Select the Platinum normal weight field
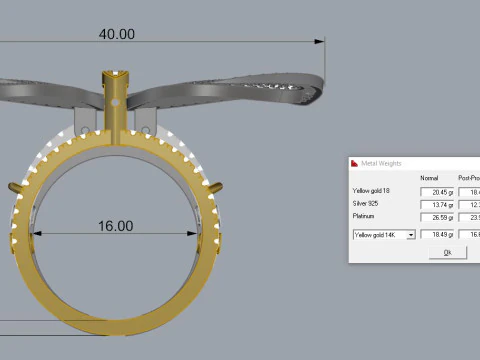The image size is (480, 360). [437, 218]
